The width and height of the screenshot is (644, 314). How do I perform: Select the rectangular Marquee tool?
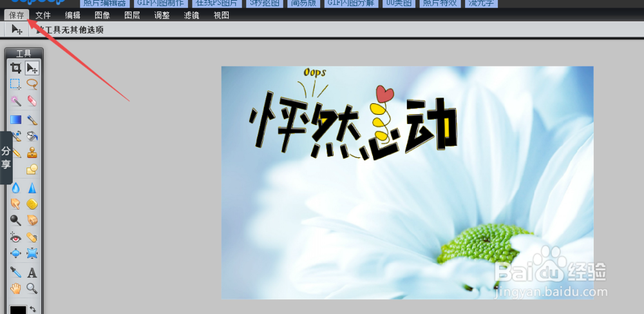(x=15, y=84)
